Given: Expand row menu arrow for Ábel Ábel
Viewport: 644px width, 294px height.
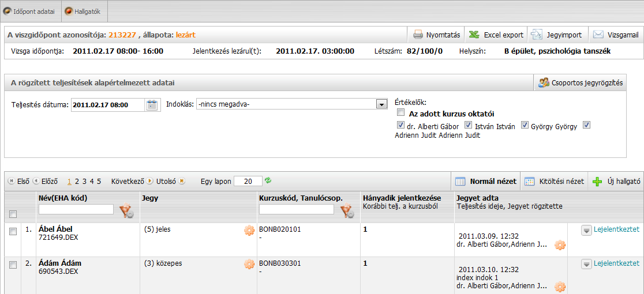Looking at the screenshot, I should pyautogui.click(x=586, y=230).
